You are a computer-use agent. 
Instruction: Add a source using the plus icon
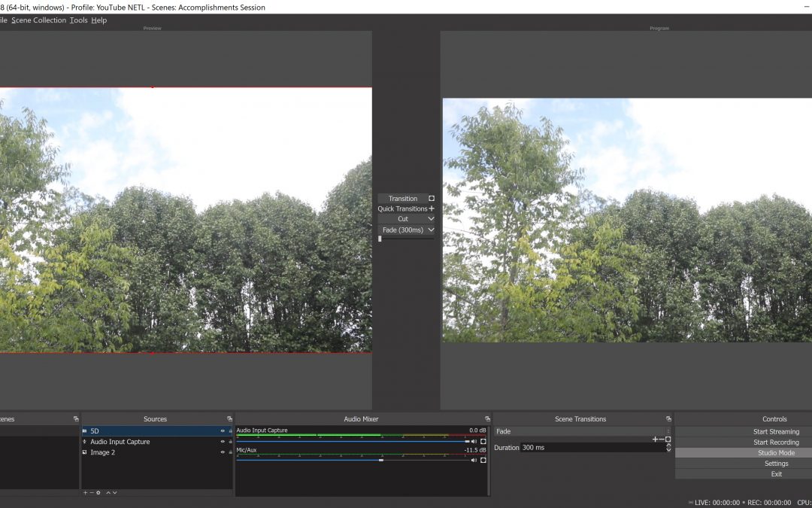coord(85,493)
